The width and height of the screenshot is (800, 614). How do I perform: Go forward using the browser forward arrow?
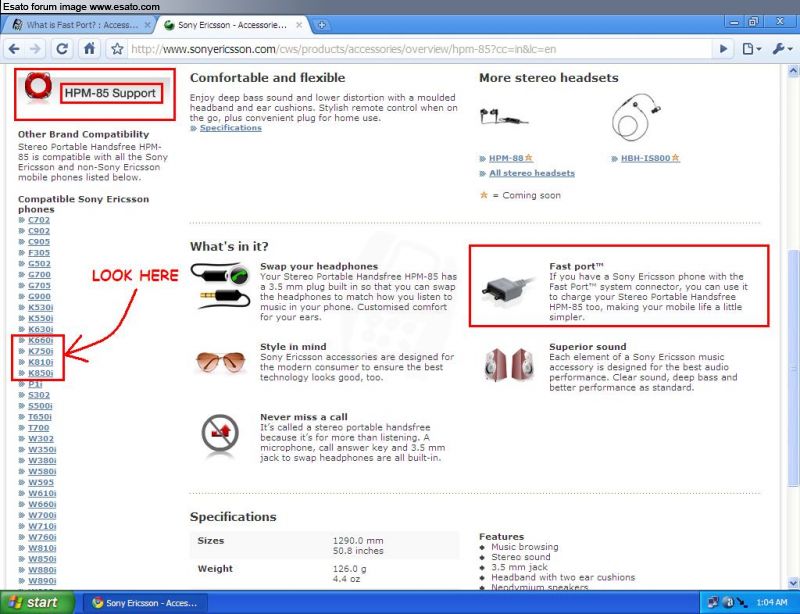[35, 49]
